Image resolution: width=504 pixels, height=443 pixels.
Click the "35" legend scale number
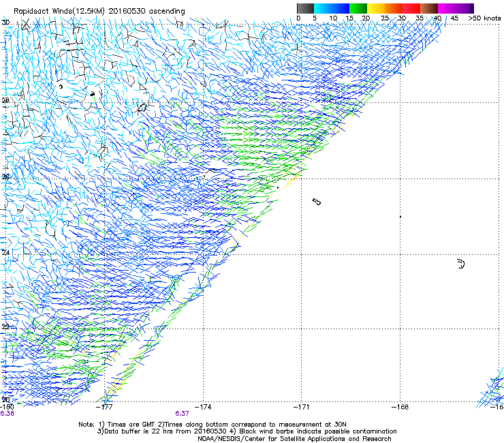419,18
